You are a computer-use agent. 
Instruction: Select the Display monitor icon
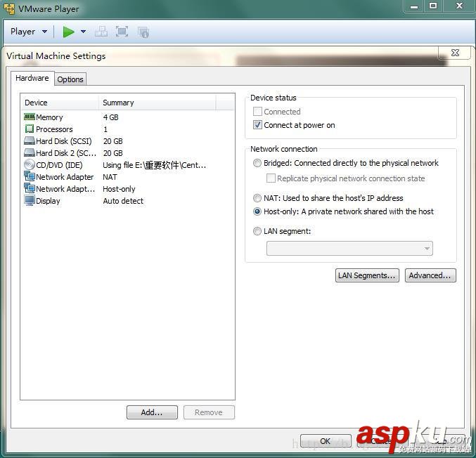[29, 200]
